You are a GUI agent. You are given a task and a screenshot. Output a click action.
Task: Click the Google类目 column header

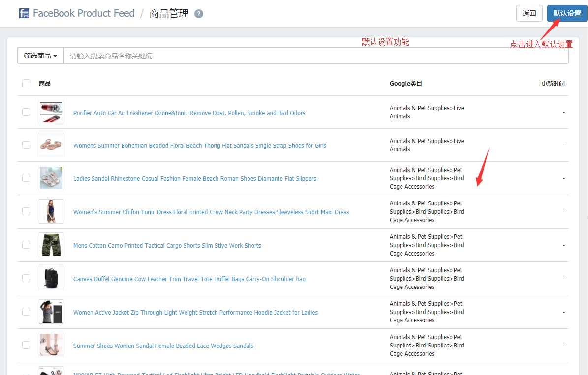tap(406, 83)
